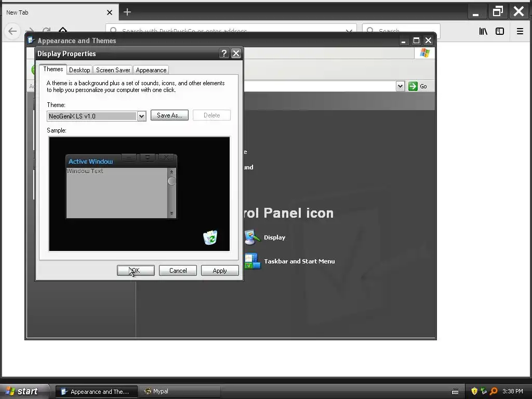Image resolution: width=532 pixels, height=399 pixels.
Task: Click the Windows flag logo in Appearance and Themes
Action: (x=424, y=53)
